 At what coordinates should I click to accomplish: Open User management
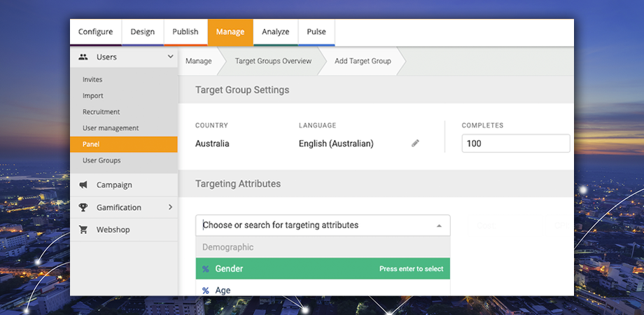point(111,128)
